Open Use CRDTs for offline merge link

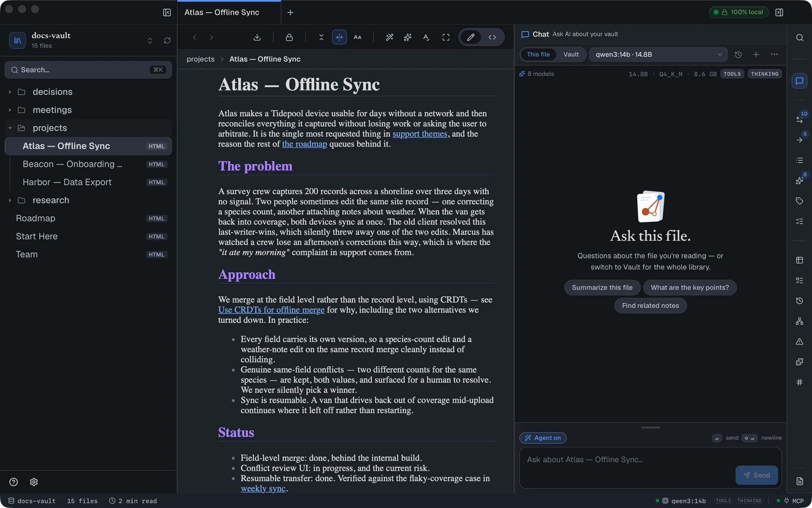pyautogui.click(x=271, y=310)
